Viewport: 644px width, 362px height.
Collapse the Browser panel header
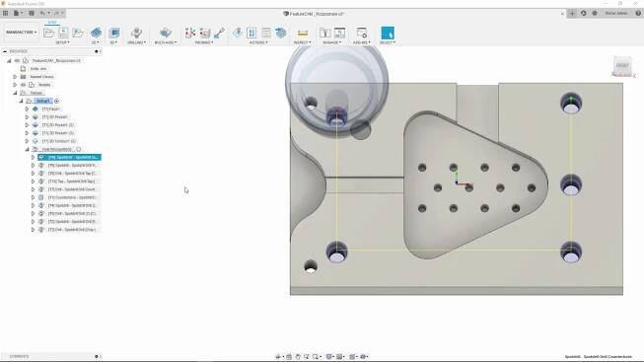(x=5, y=51)
